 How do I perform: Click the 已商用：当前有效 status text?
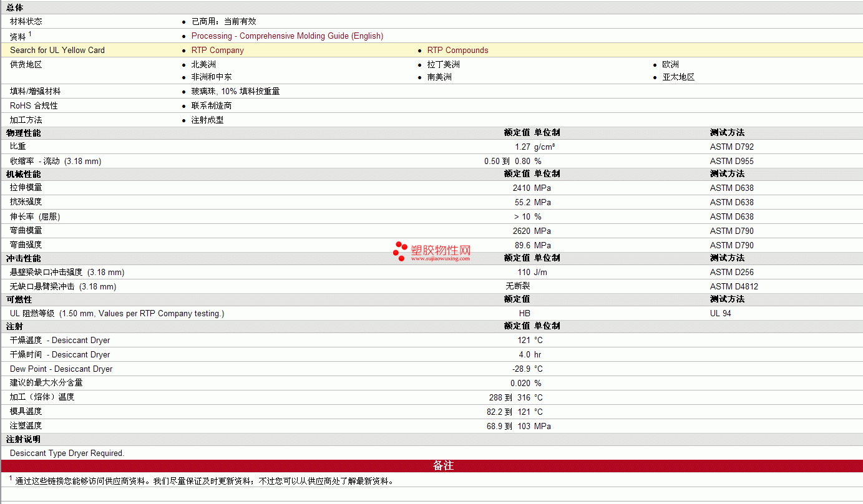click(224, 22)
